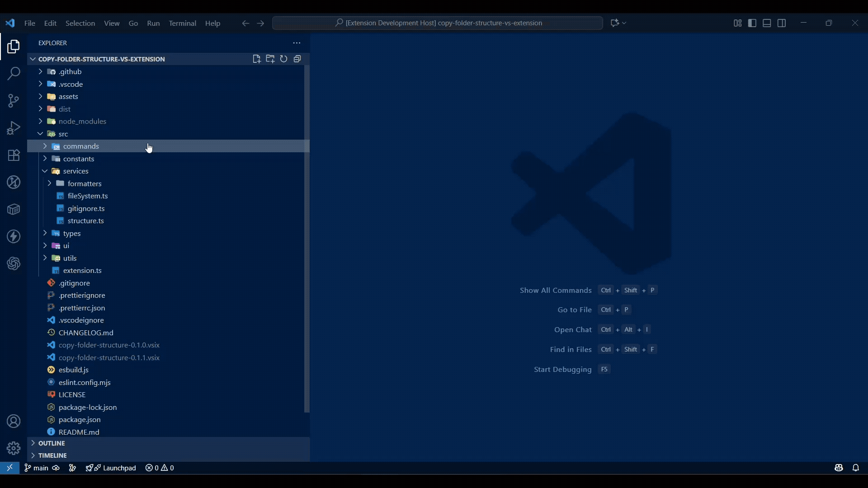Expand the commands folder
868x488 pixels.
point(169,146)
